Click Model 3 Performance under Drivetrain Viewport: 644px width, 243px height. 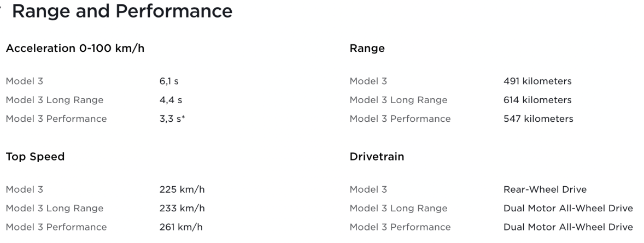400,227
